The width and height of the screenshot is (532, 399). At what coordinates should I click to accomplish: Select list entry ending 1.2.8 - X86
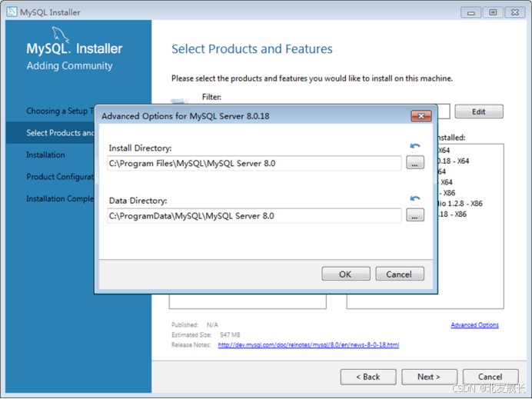tap(460, 204)
